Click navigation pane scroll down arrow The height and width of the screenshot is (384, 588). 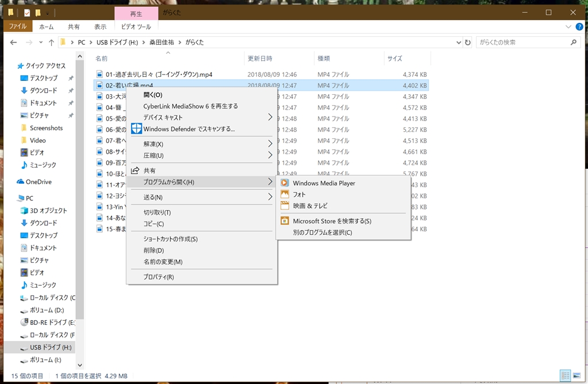(79, 365)
